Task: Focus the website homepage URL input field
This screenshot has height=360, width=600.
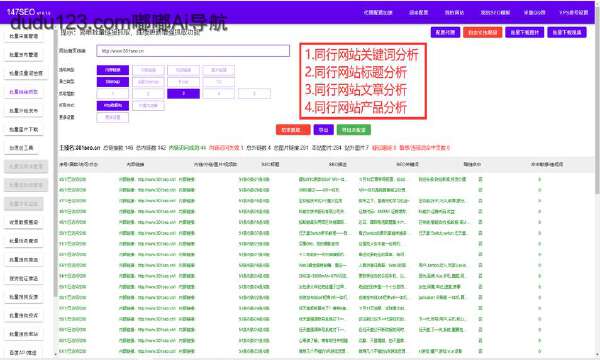Action: click(193, 50)
